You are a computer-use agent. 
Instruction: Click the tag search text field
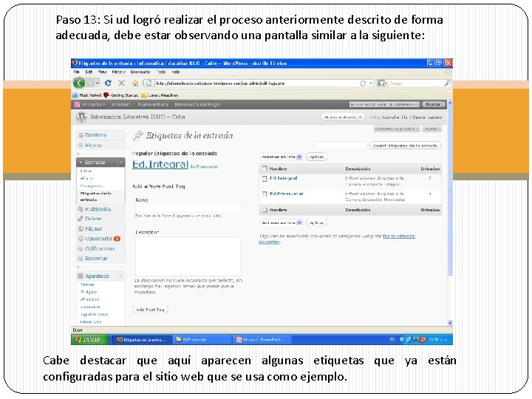341,146
